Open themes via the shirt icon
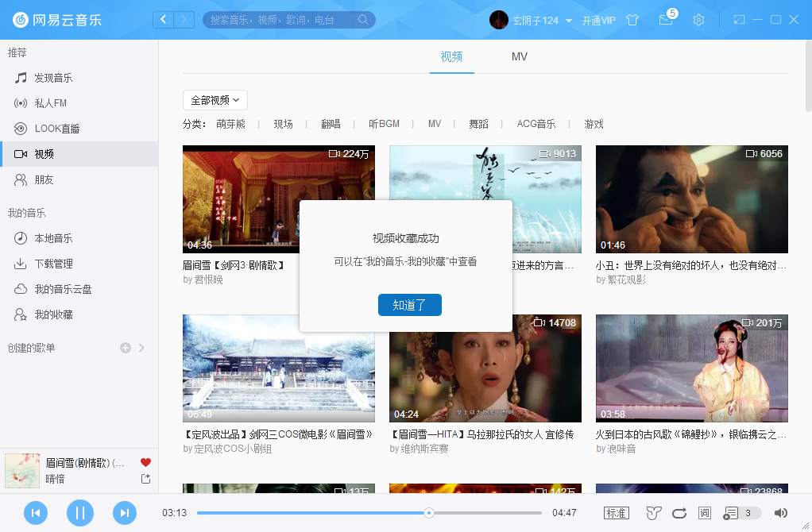The height and width of the screenshot is (532, 812). point(632,20)
